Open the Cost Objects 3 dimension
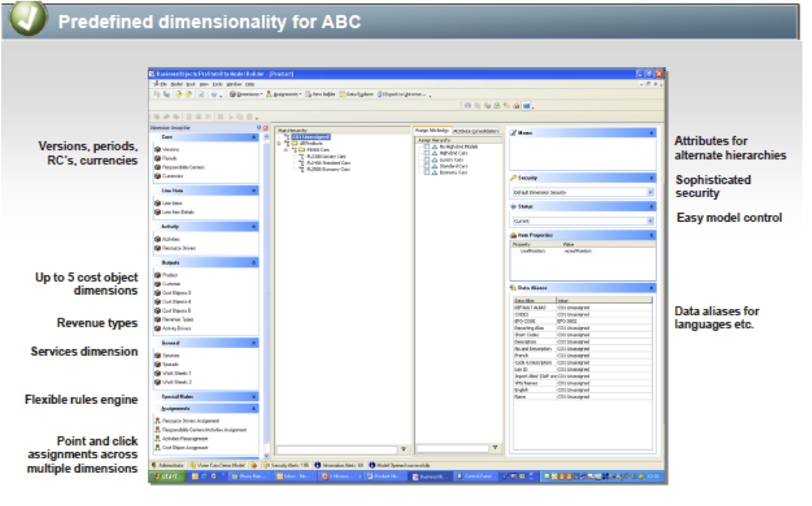This screenshot has width=812, height=506. (x=172, y=292)
